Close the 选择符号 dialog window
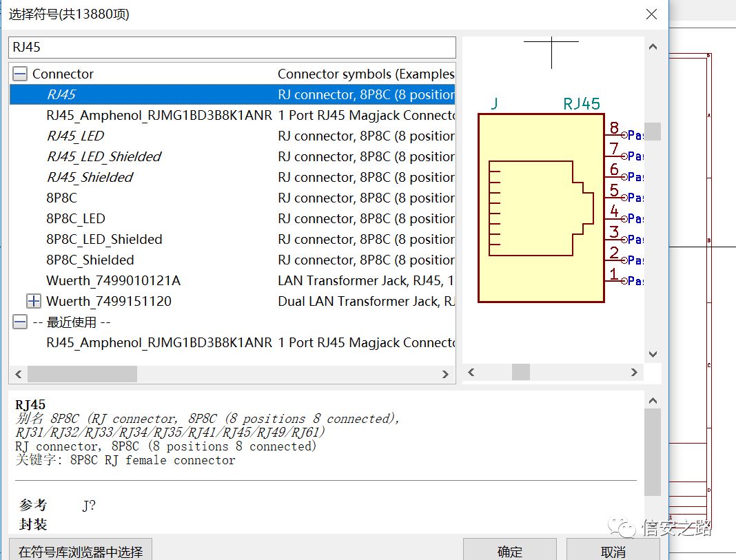 (651, 14)
